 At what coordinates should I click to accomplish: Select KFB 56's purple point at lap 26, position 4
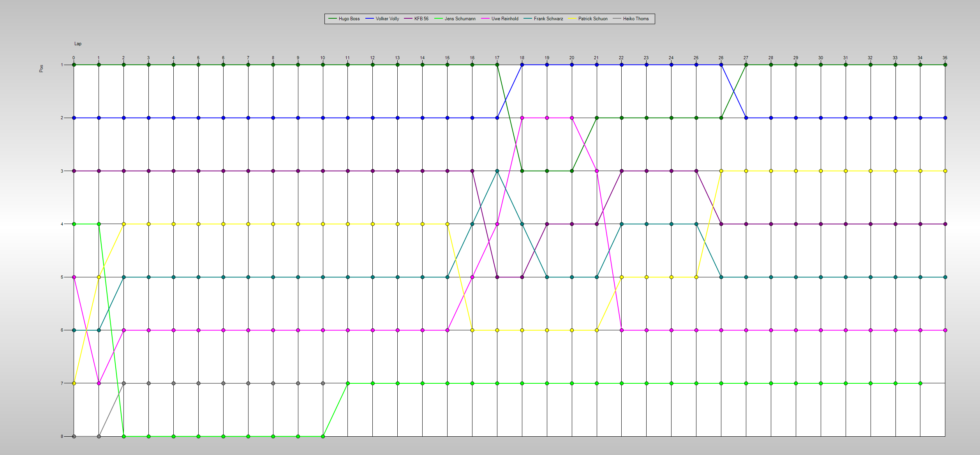pos(721,224)
